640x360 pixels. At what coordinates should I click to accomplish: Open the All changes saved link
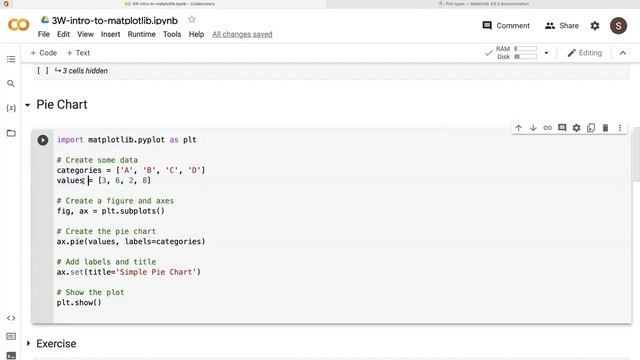pos(242,34)
